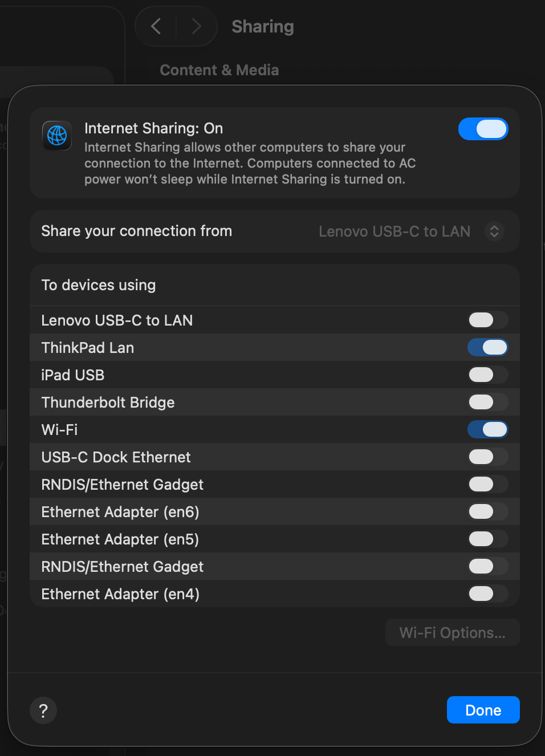
Task: Enable Thunderbolt Bridge sharing
Action: coord(487,403)
